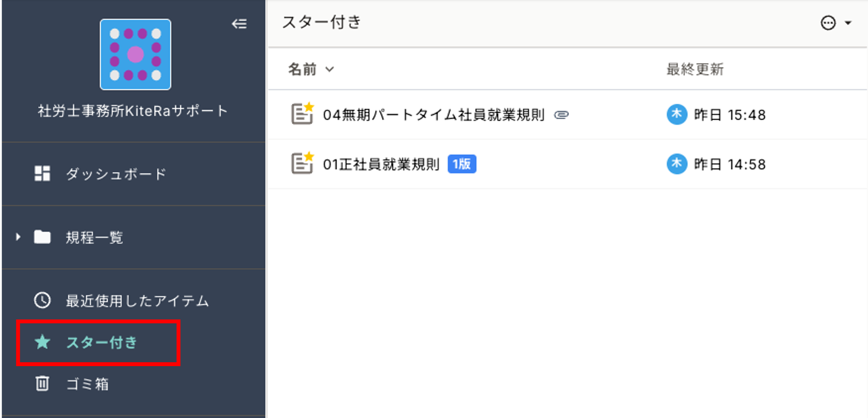Toggle the sort chevron beside 名前
The height and width of the screenshot is (418, 868).
point(330,69)
